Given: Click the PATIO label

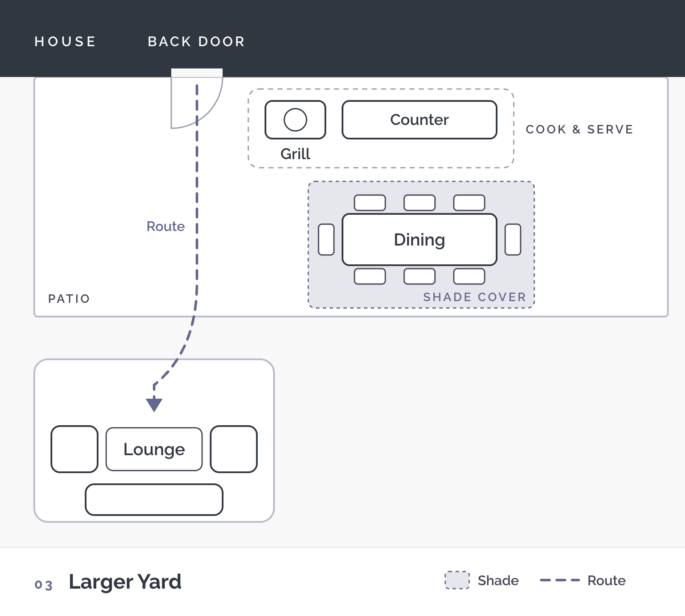Looking at the screenshot, I should pos(69,299).
